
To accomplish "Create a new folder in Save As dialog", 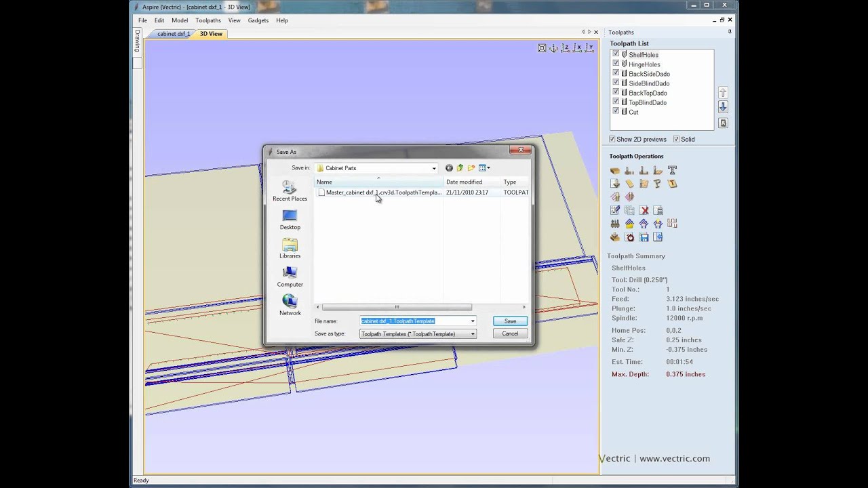I will [471, 168].
